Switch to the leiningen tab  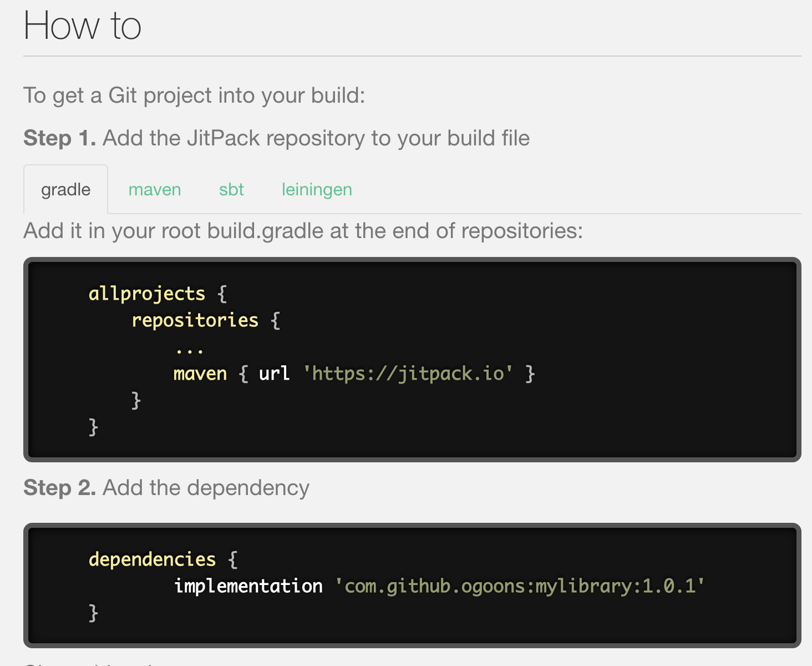[317, 190]
